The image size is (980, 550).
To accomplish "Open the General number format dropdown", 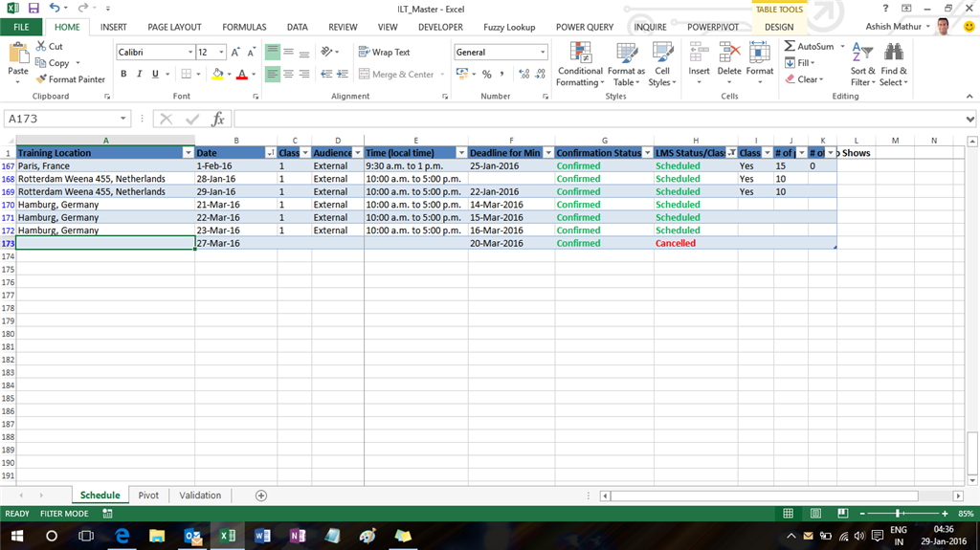I will tap(543, 53).
